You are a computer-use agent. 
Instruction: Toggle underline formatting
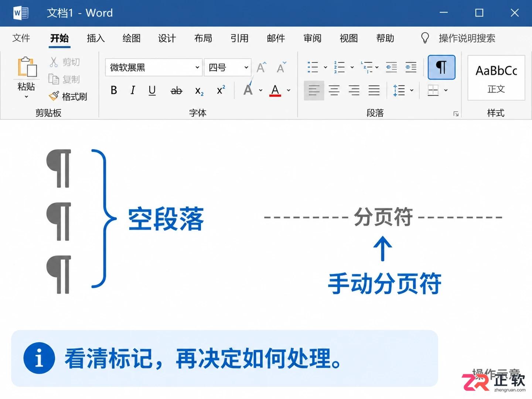point(152,90)
